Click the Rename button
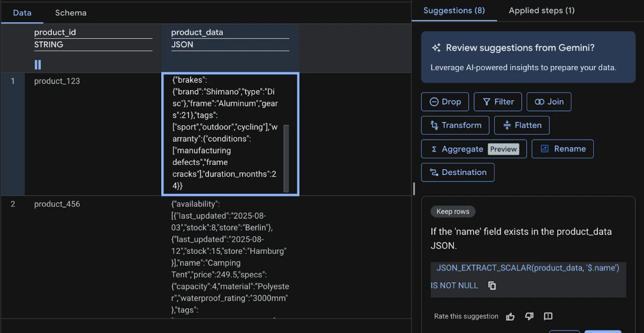This screenshot has width=644, height=333. [x=563, y=149]
